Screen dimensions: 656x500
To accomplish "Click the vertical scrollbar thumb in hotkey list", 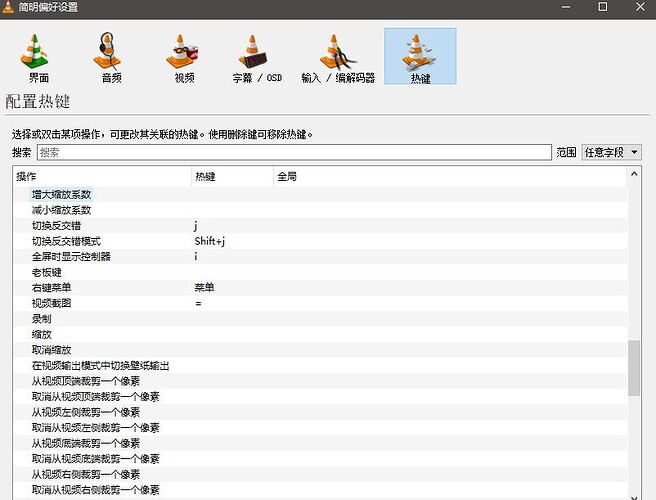I will point(633,368).
